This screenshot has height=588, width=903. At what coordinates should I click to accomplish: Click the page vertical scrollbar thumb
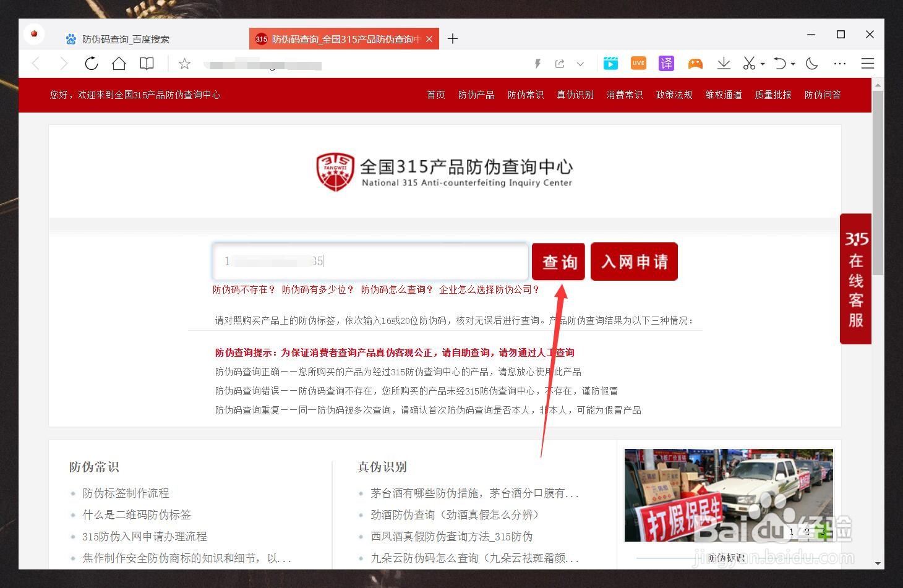[x=878, y=182]
